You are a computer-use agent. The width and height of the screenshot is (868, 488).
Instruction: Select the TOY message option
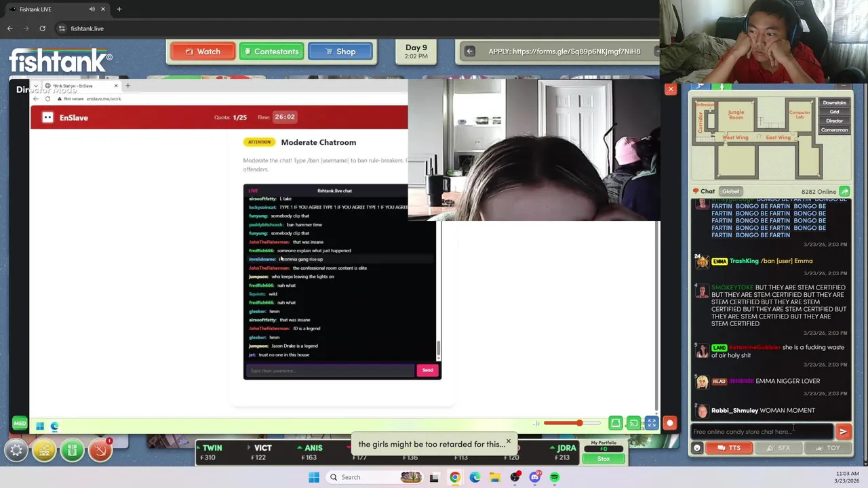(x=828, y=448)
